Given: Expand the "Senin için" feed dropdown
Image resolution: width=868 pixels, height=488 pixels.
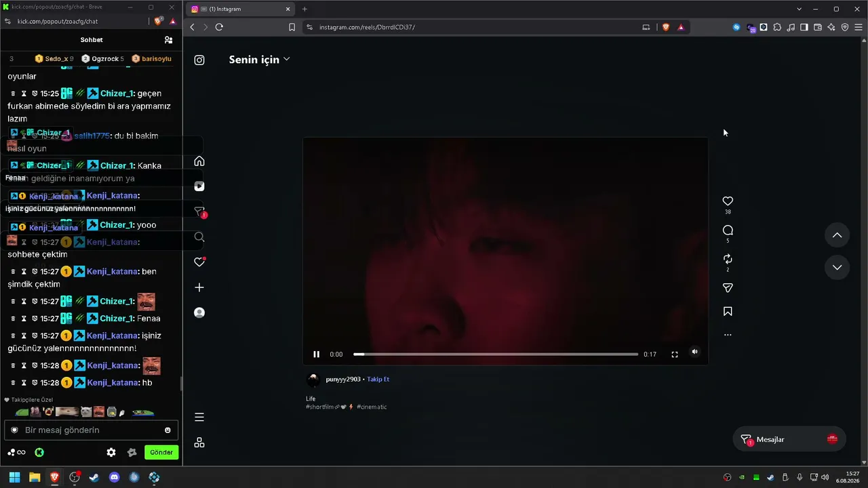Looking at the screenshot, I should pos(259,60).
